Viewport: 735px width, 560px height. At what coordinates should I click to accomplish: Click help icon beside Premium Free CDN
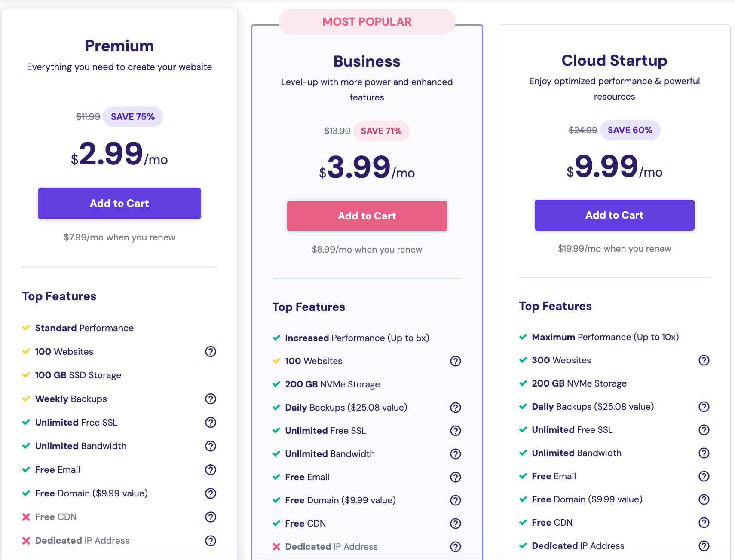pos(211,517)
